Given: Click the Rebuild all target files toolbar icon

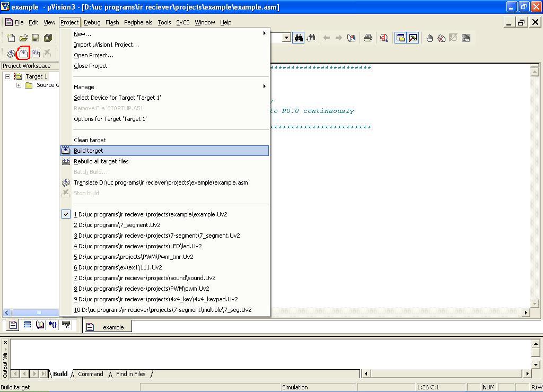Looking at the screenshot, I should [x=36, y=54].
